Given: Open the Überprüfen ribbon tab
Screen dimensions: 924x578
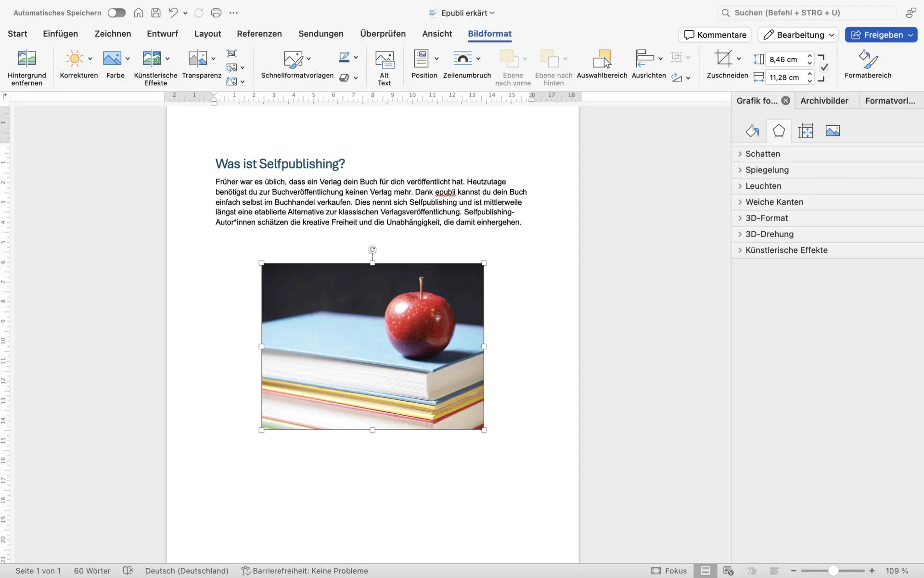Looking at the screenshot, I should click(383, 34).
